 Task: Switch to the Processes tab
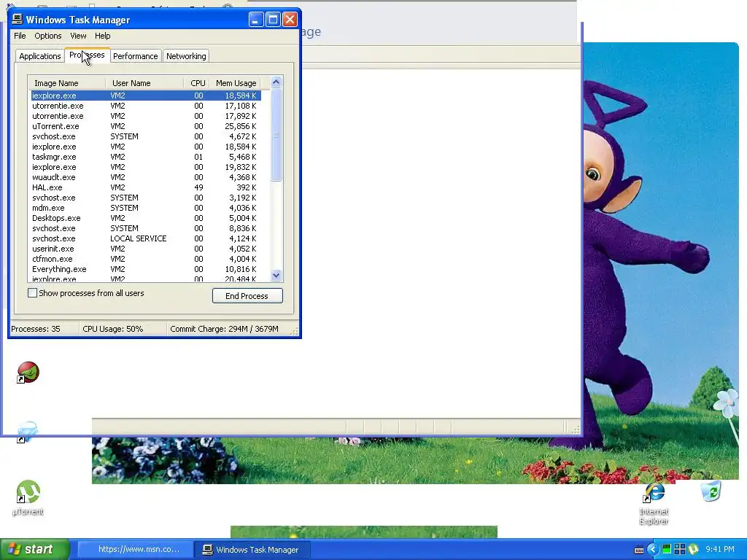coord(87,55)
